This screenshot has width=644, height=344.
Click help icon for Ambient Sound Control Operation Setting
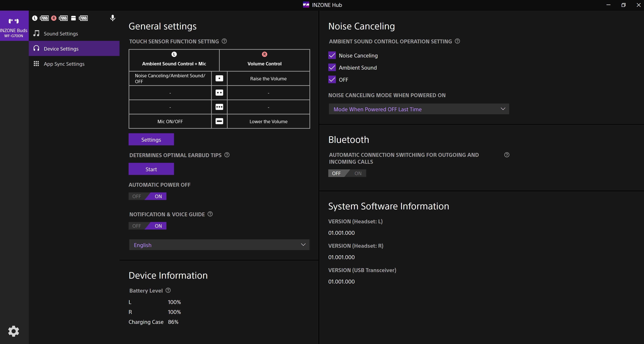tap(457, 41)
